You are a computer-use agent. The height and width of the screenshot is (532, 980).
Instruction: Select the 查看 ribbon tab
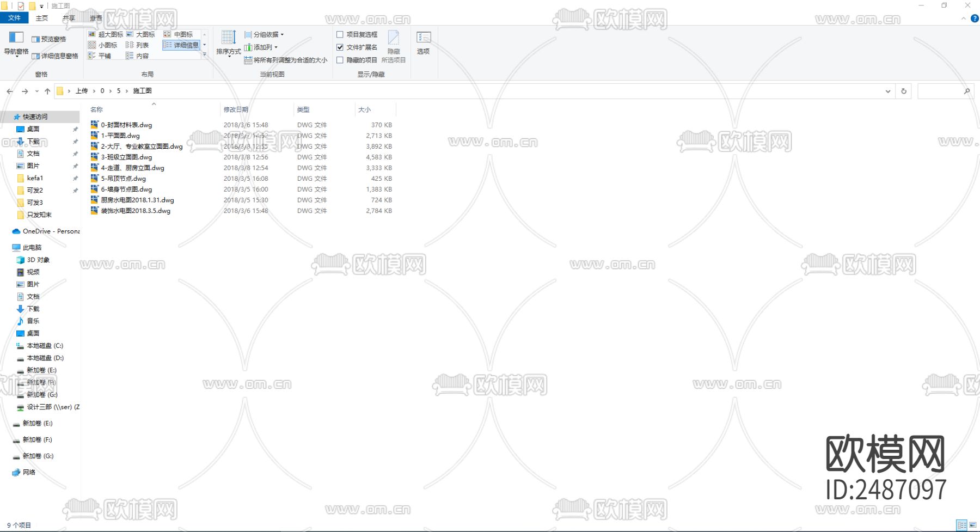pos(96,18)
